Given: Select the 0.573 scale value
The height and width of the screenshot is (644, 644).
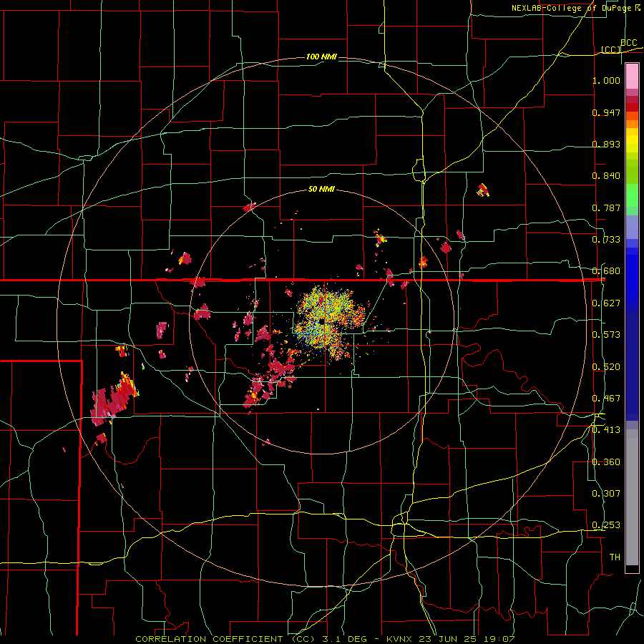Looking at the screenshot, I should point(606,334).
